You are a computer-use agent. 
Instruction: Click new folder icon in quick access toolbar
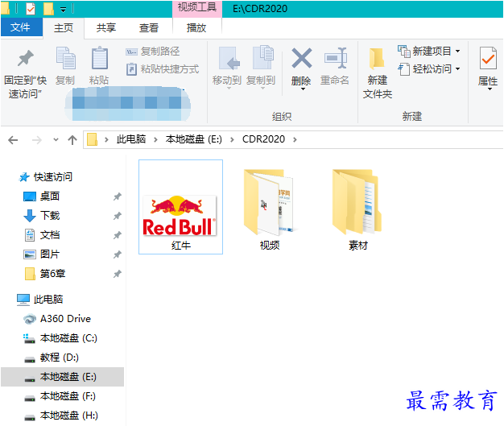48,9
